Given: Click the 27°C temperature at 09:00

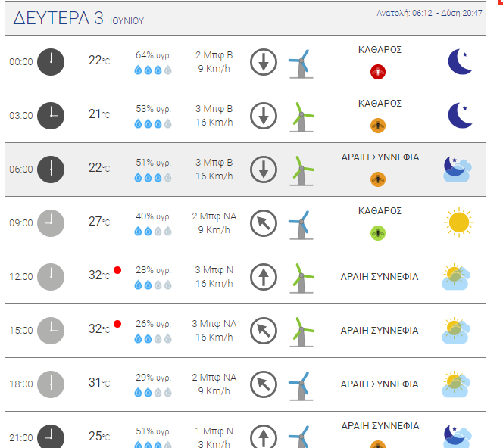Looking at the screenshot, I should 99,222.
